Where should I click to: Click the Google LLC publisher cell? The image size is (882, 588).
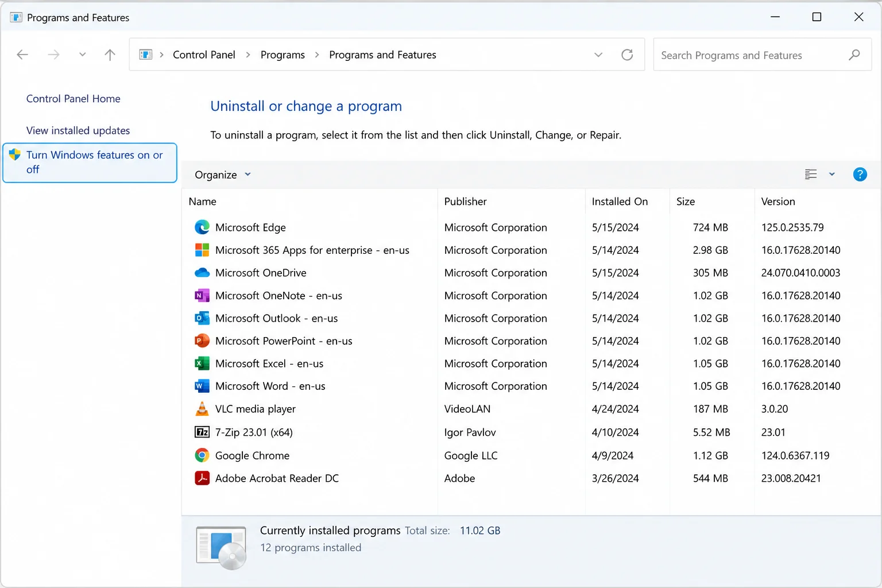click(471, 455)
